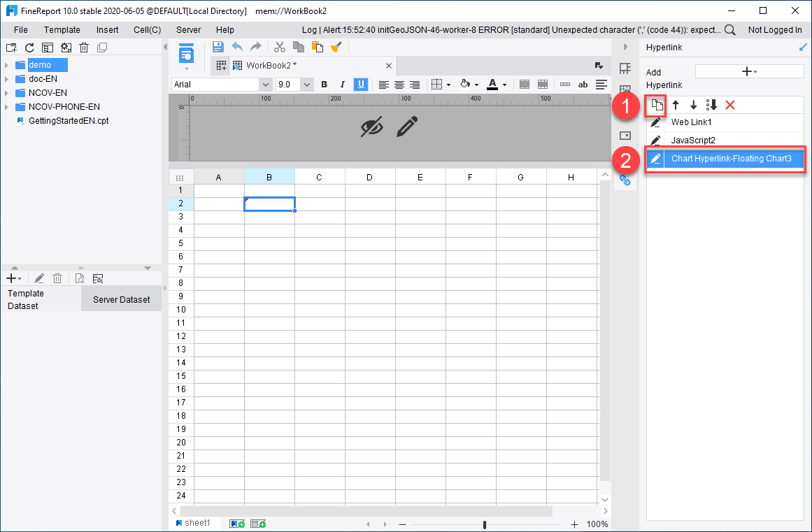Adjust the zoom slider at the bottom

tap(485, 523)
